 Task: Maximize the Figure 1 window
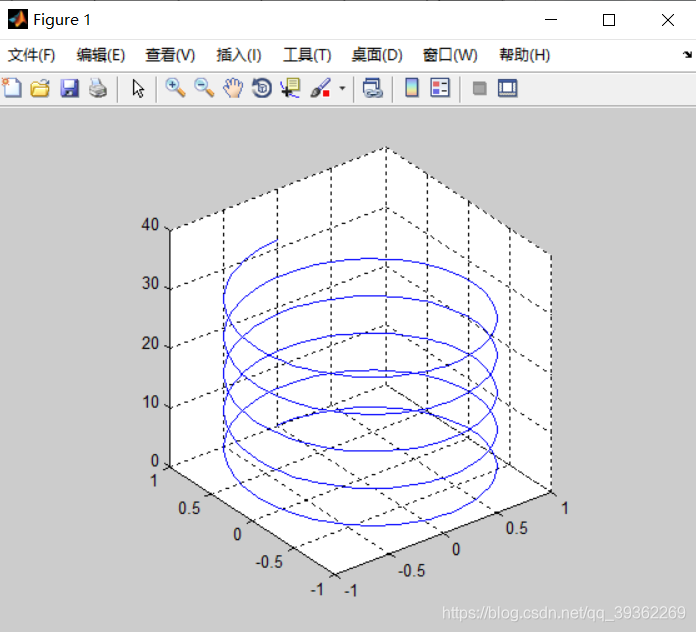(x=609, y=20)
